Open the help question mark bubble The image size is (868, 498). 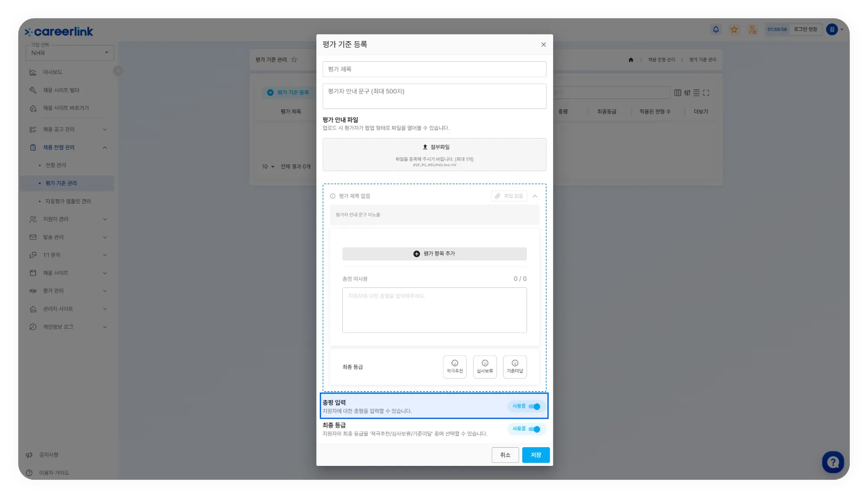[x=832, y=462]
